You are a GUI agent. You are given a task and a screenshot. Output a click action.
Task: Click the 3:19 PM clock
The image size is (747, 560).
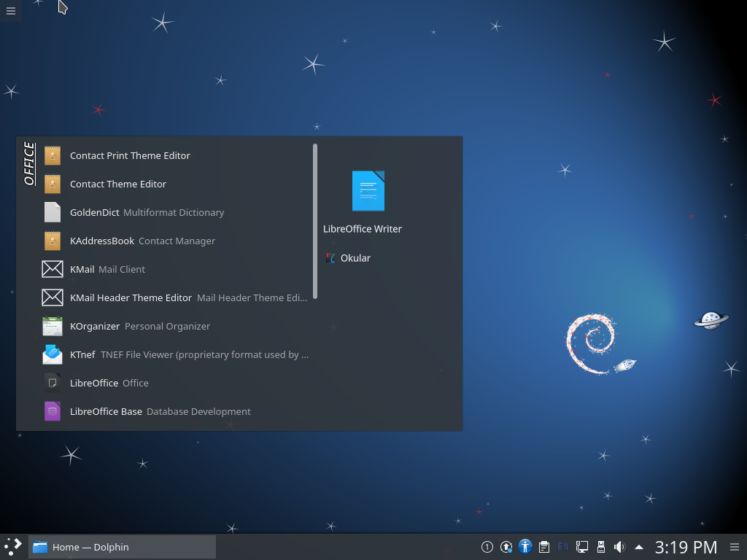click(x=686, y=547)
